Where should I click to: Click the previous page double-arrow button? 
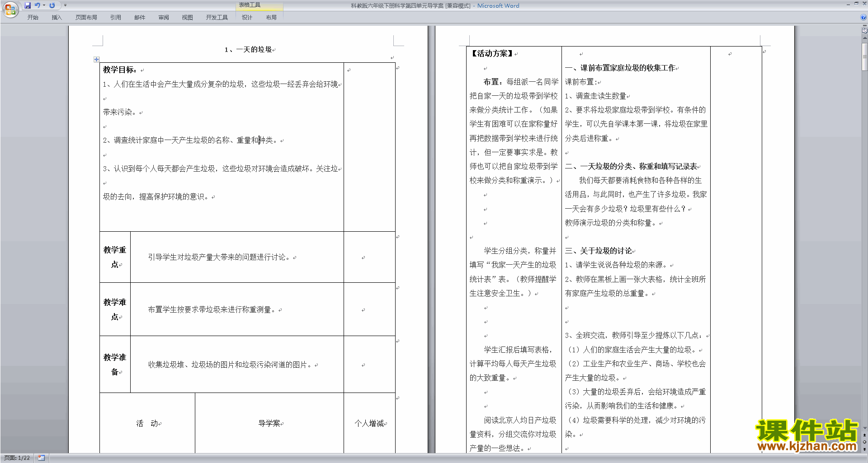coord(865,435)
